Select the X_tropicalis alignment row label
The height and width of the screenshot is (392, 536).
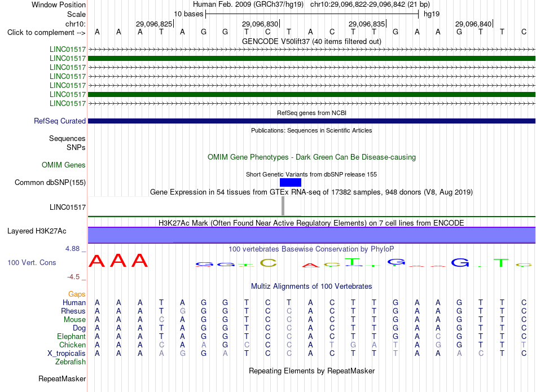[67, 354]
